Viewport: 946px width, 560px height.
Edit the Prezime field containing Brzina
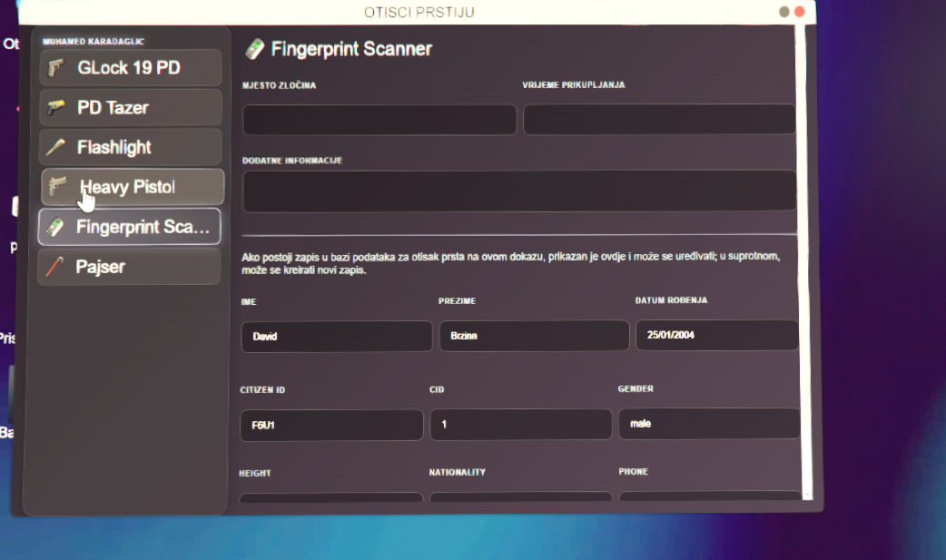tap(534, 336)
